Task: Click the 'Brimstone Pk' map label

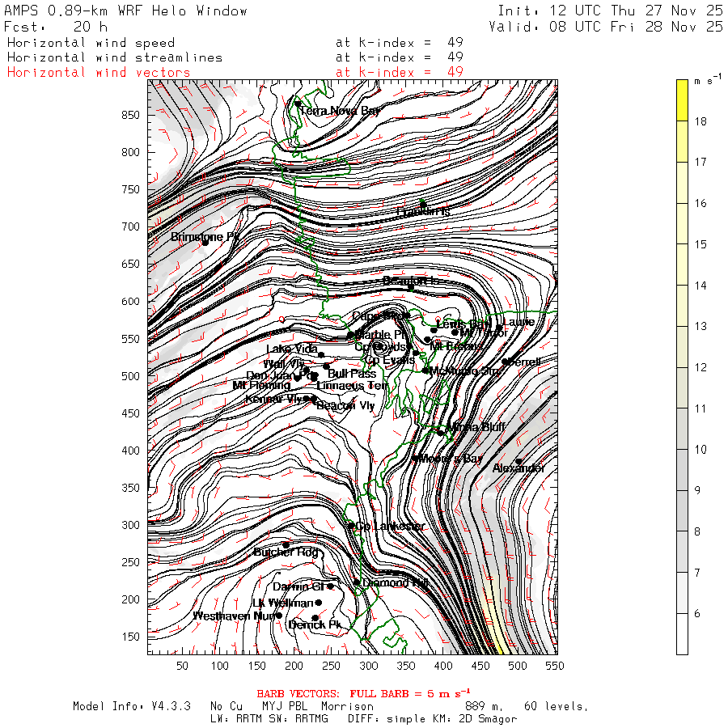Action: 205,237
